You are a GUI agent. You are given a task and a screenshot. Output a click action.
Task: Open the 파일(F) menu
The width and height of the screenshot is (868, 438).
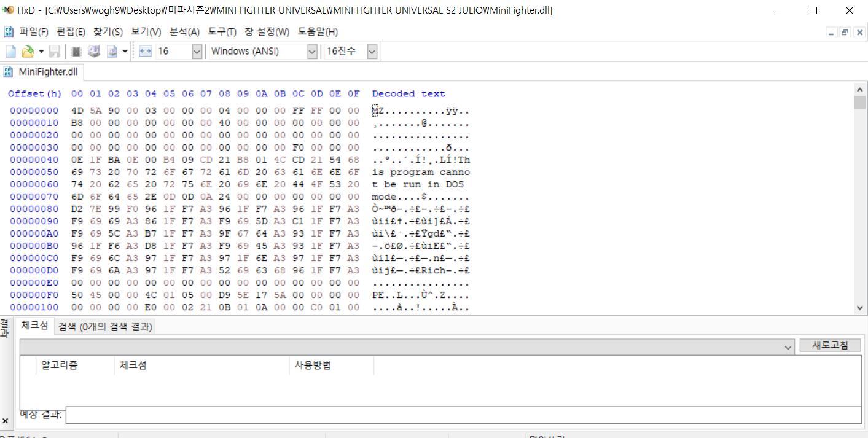click(x=34, y=32)
